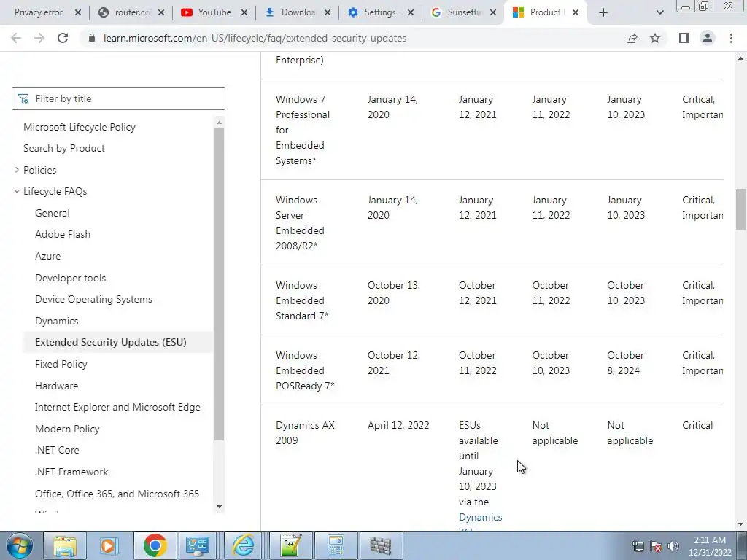This screenshot has width=747, height=560.
Task: Open a new tab with the plus button
Action: (603, 12)
